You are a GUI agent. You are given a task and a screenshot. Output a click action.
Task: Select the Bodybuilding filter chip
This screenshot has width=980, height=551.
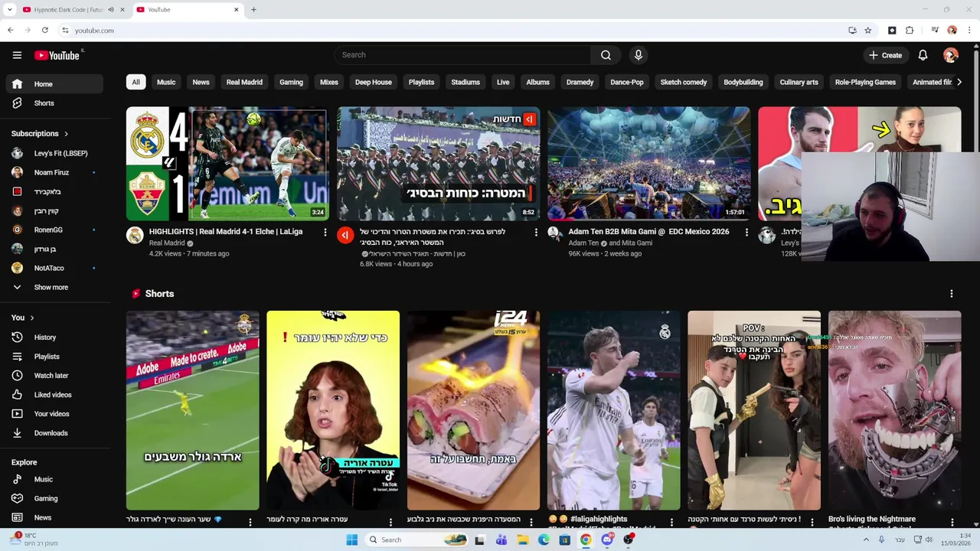(743, 83)
